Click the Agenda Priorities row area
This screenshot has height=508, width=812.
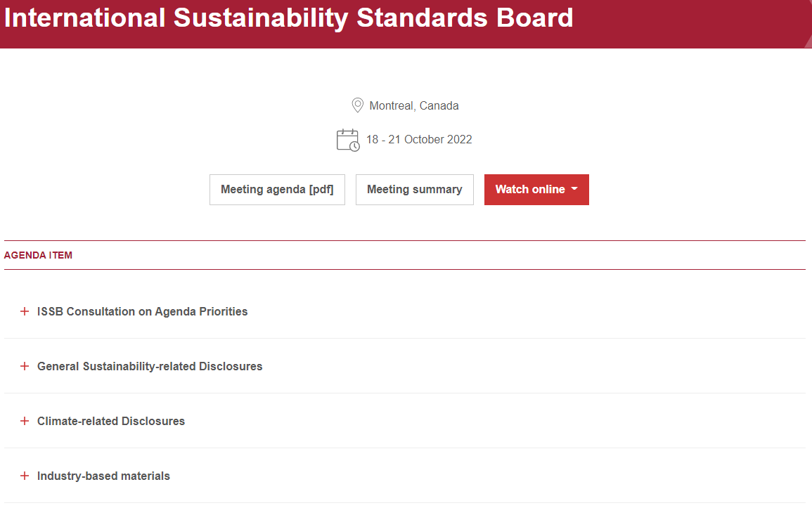(x=405, y=311)
